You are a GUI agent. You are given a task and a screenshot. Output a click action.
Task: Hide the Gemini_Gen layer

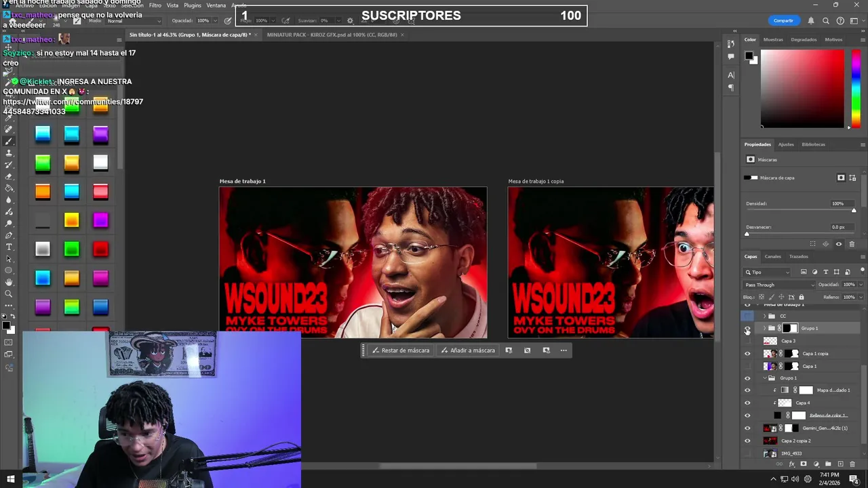(x=747, y=428)
